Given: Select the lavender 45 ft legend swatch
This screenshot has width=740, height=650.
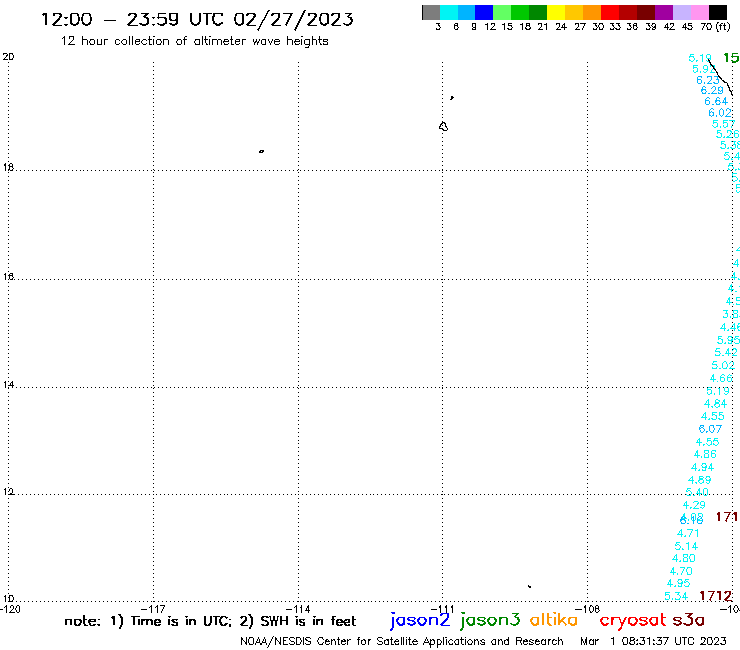Looking at the screenshot, I should click(x=682, y=12).
